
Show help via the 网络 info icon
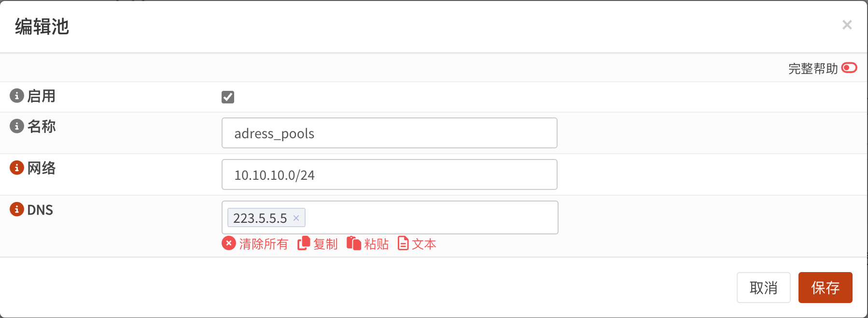point(17,168)
